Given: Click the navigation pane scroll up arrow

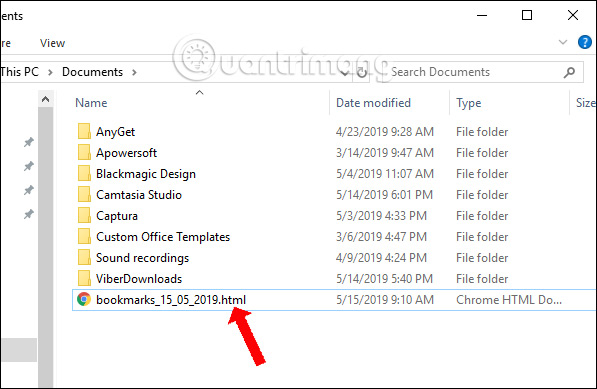Looking at the screenshot, I should coord(45,100).
